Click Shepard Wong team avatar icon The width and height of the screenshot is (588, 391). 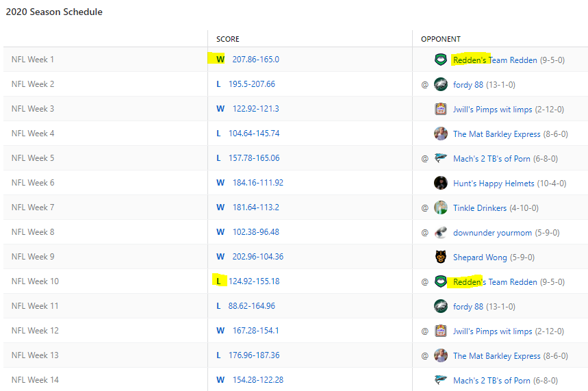click(441, 257)
